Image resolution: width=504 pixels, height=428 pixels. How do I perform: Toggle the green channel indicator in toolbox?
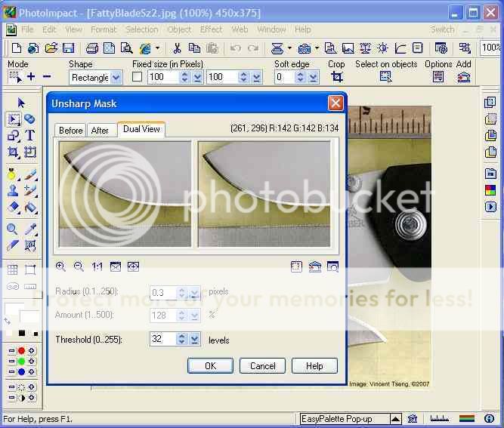point(21,361)
